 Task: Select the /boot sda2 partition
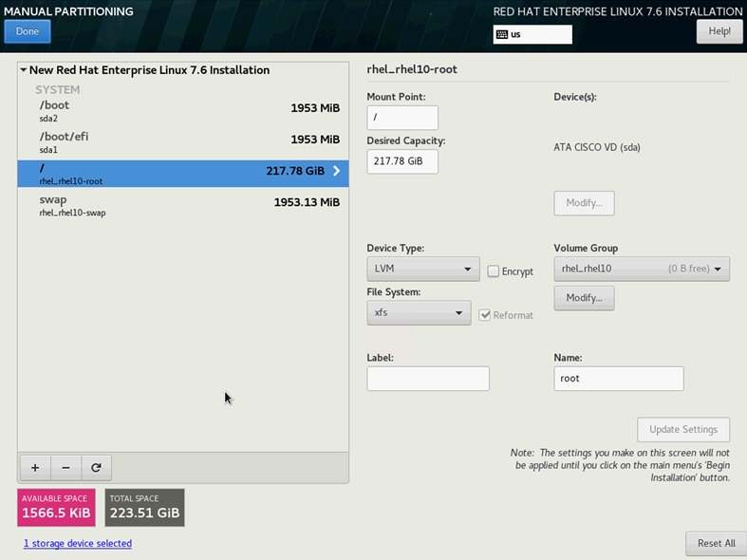183,111
